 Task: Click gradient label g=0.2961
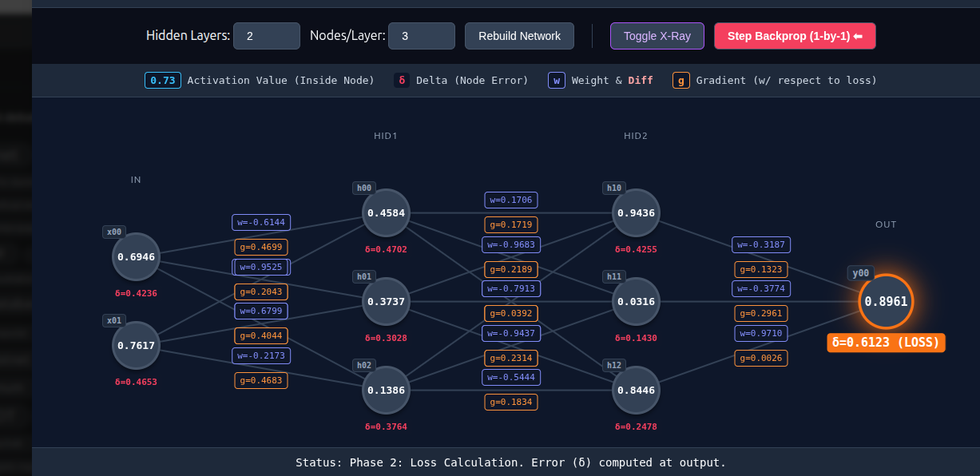(x=761, y=314)
